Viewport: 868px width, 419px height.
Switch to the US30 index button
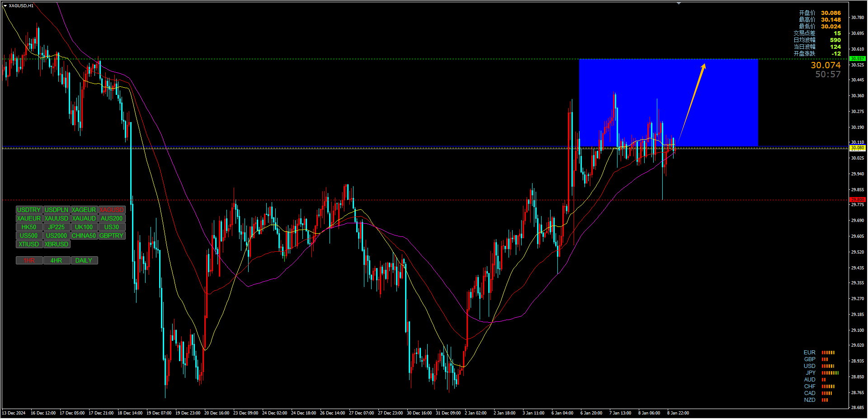pos(112,227)
